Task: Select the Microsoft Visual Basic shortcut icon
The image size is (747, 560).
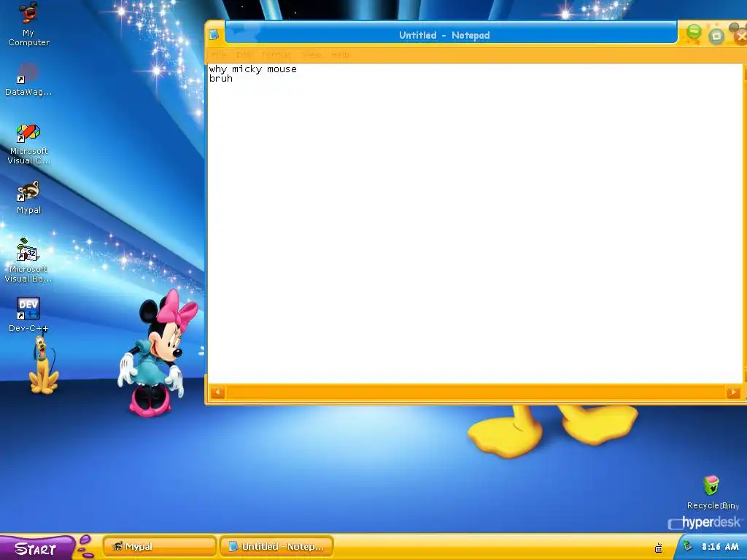Action: point(28,260)
